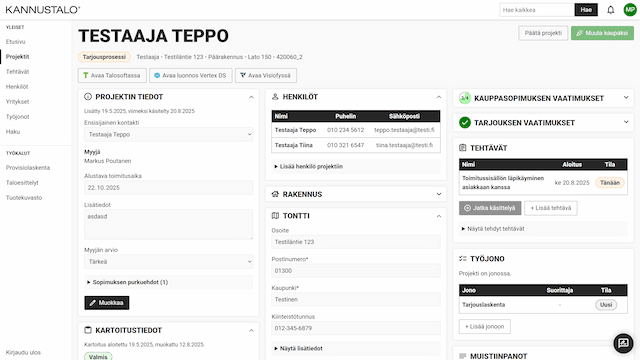Click the Tontti map icon
The image size is (640, 360).
click(x=275, y=216)
